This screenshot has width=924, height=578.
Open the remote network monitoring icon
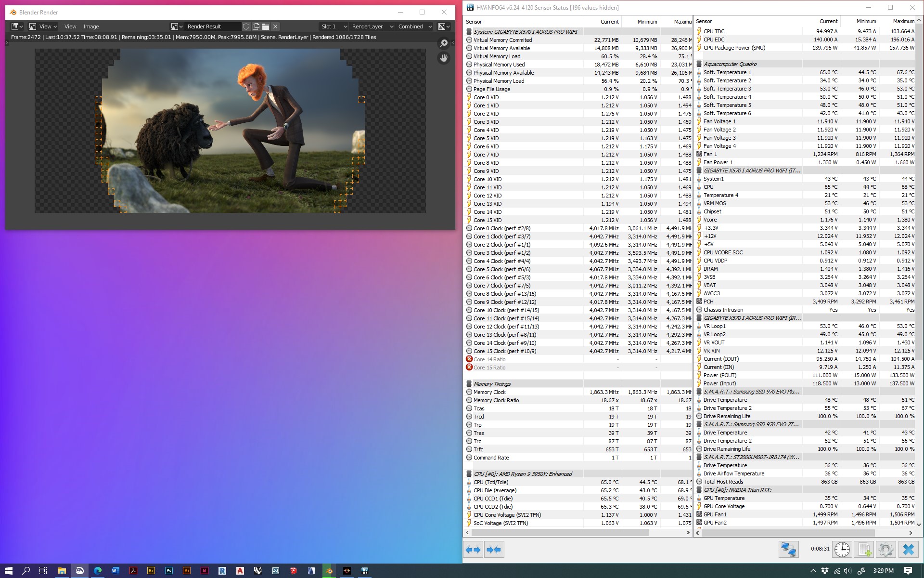pyautogui.click(x=788, y=550)
